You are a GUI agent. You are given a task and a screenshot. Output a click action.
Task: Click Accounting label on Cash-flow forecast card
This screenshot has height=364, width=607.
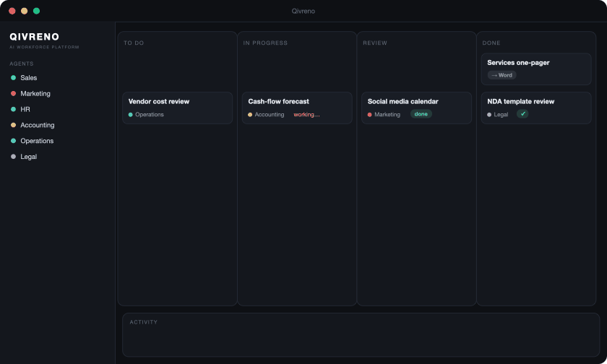pyautogui.click(x=270, y=115)
